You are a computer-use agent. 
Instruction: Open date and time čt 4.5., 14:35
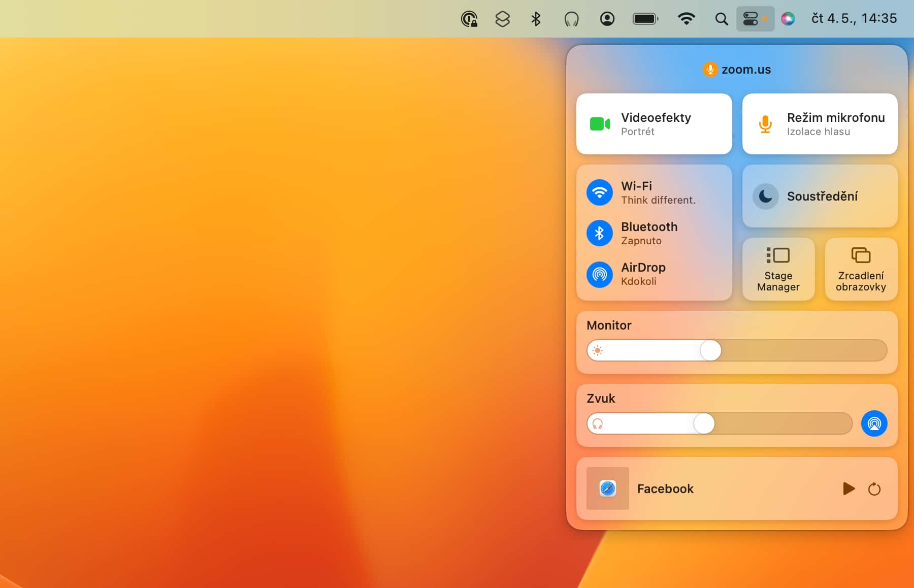pyautogui.click(x=854, y=19)
